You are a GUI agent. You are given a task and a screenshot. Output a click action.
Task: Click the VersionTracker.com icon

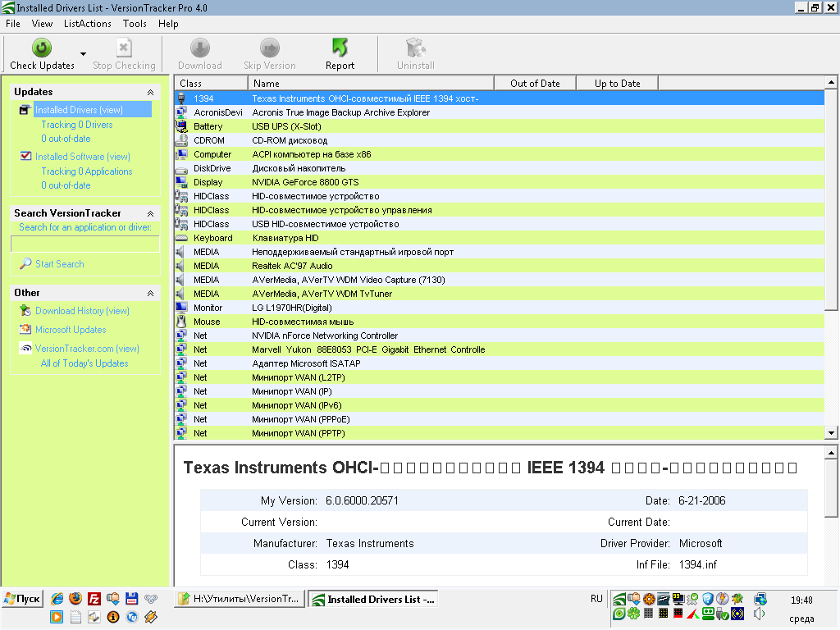click(25, 348)
